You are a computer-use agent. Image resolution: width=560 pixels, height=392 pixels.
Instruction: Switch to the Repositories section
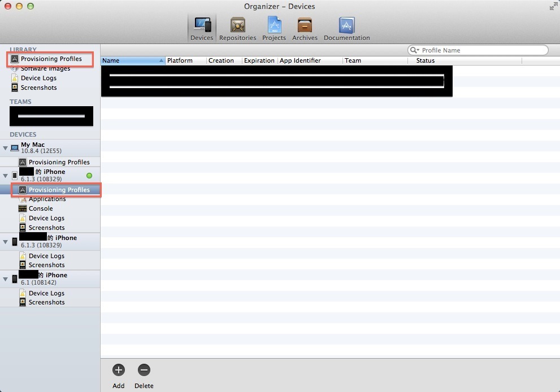click(237, 29)
